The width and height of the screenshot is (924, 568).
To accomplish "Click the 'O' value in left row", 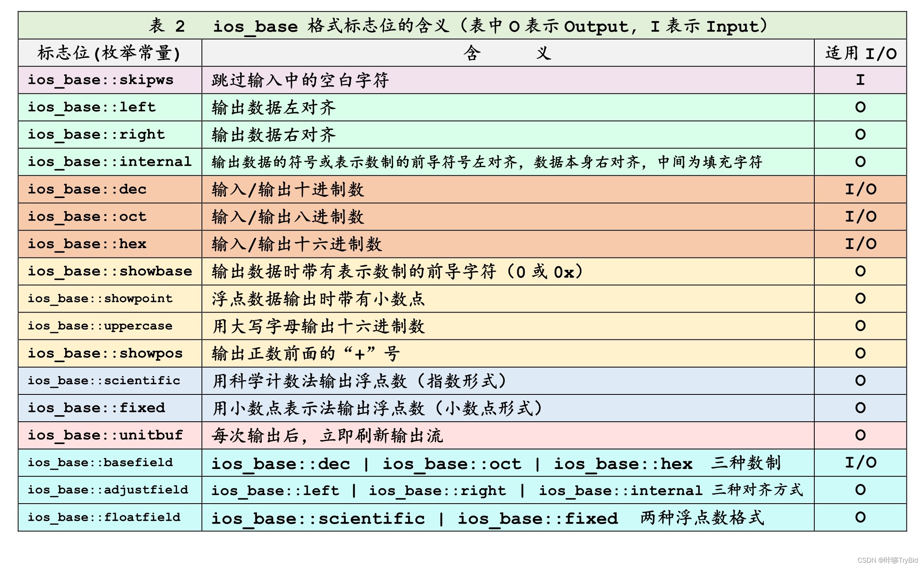I will [860, 107].
